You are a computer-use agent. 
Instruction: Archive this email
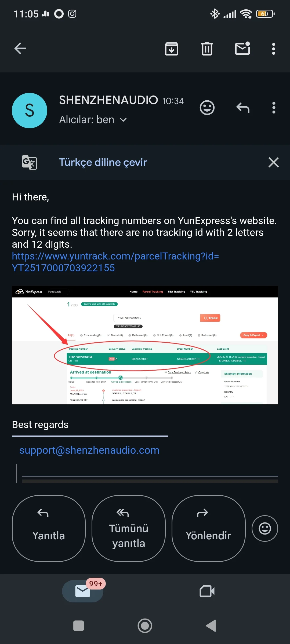[171, 49]
